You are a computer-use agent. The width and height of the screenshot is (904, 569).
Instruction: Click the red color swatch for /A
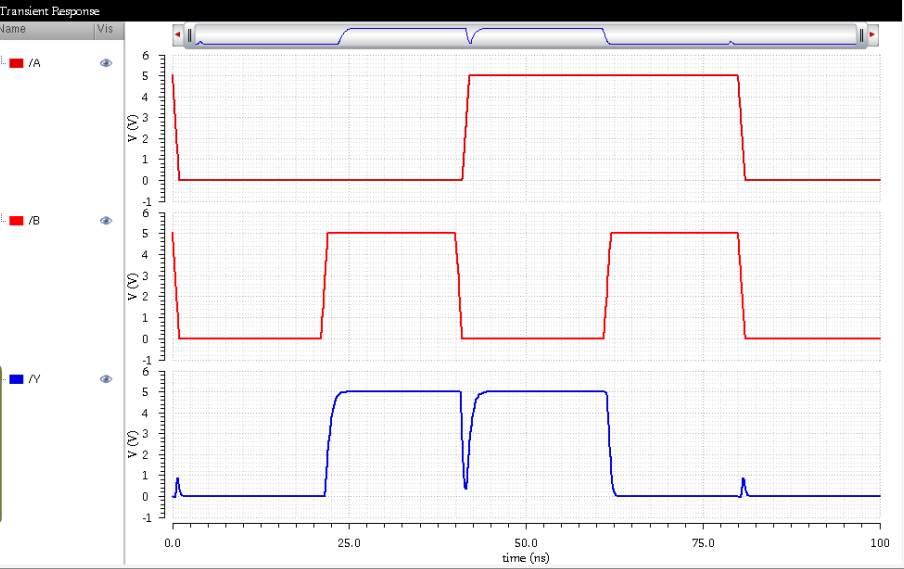click(x=16, y=63)
